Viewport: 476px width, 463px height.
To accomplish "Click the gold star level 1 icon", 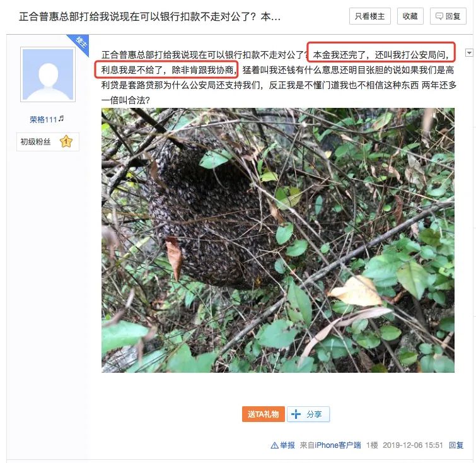I will [66, 141].
